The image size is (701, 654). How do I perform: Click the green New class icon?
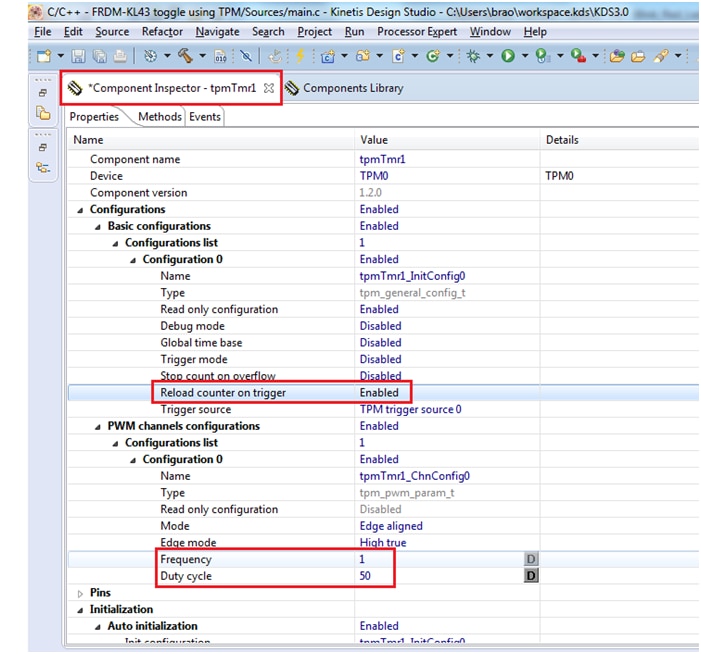click(433, 56)
